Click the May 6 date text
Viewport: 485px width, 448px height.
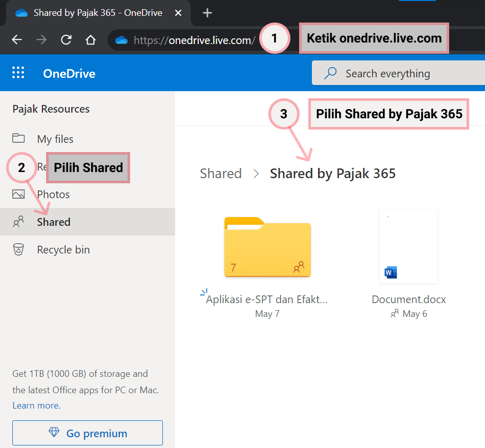[x=415, y=314]
